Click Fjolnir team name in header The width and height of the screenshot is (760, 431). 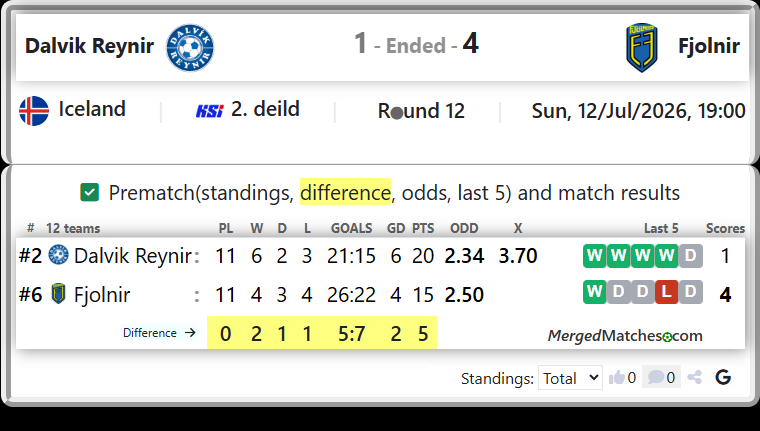coord(709,46)
